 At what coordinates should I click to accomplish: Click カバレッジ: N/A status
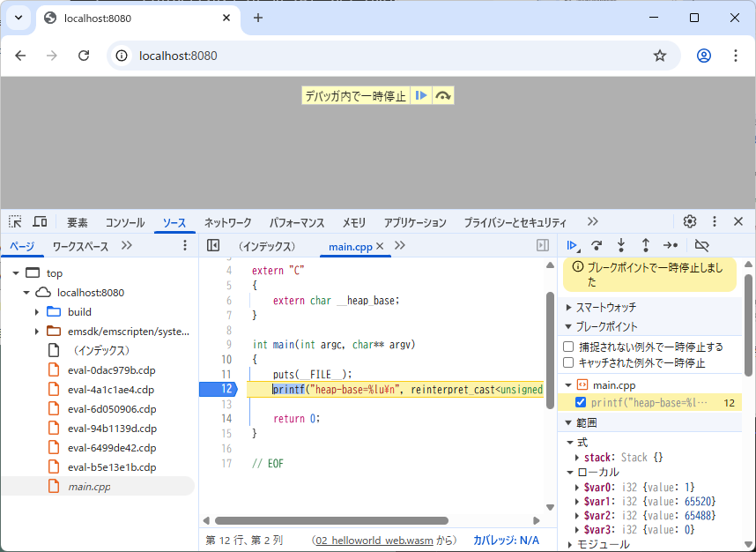tap(506, 541)
